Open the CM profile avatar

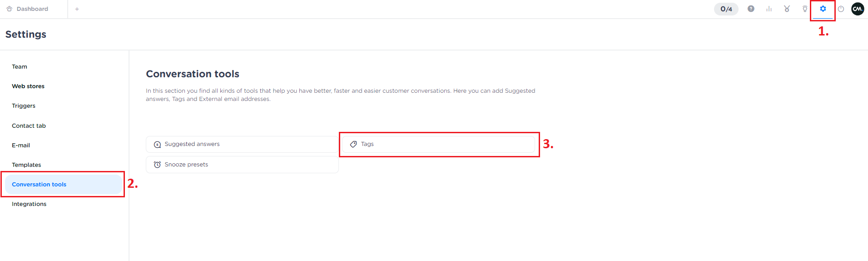(x=857, y=9)
